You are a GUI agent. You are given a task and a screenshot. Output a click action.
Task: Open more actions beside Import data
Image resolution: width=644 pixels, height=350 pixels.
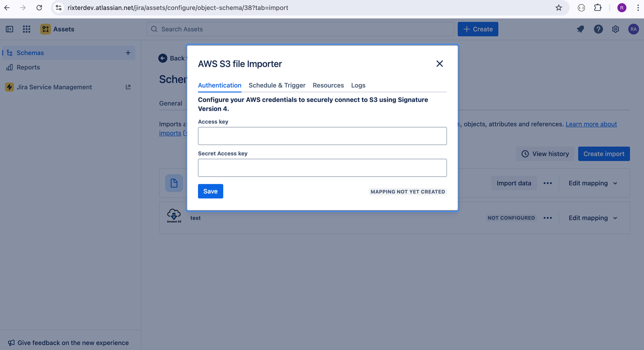548,183
